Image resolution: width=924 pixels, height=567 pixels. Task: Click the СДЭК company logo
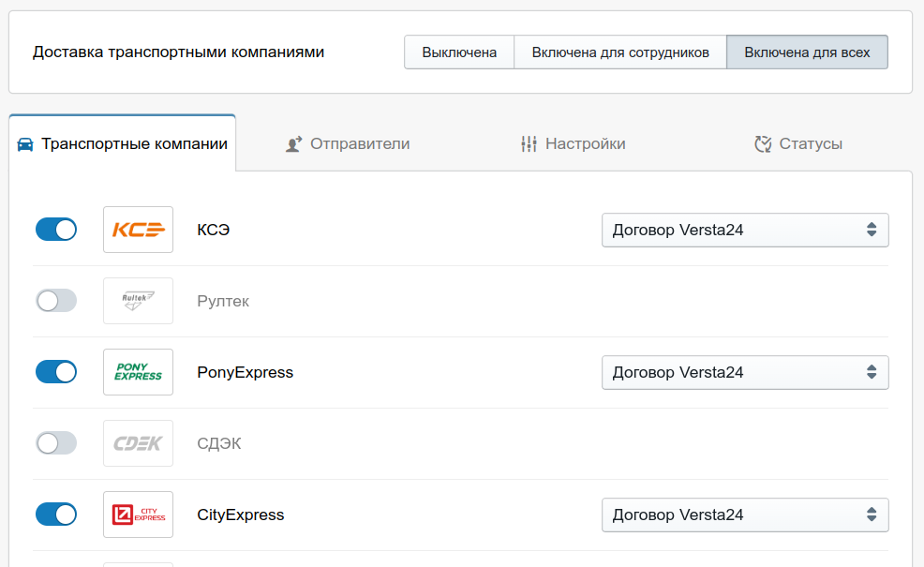[x=139, y=444]
